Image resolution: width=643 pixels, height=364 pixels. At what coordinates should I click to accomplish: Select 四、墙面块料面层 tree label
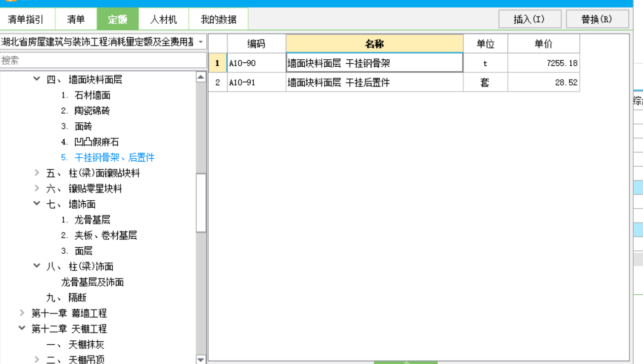(x=84, y=80)
